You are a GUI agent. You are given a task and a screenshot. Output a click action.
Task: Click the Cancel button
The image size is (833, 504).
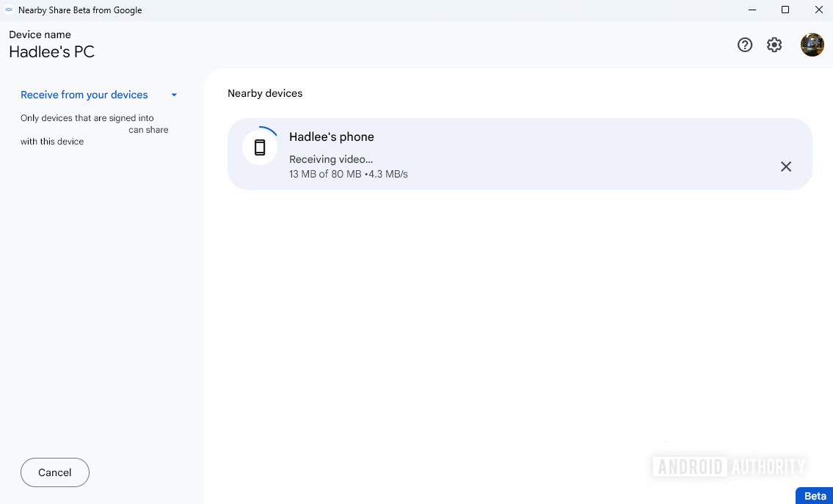(54, 472)
